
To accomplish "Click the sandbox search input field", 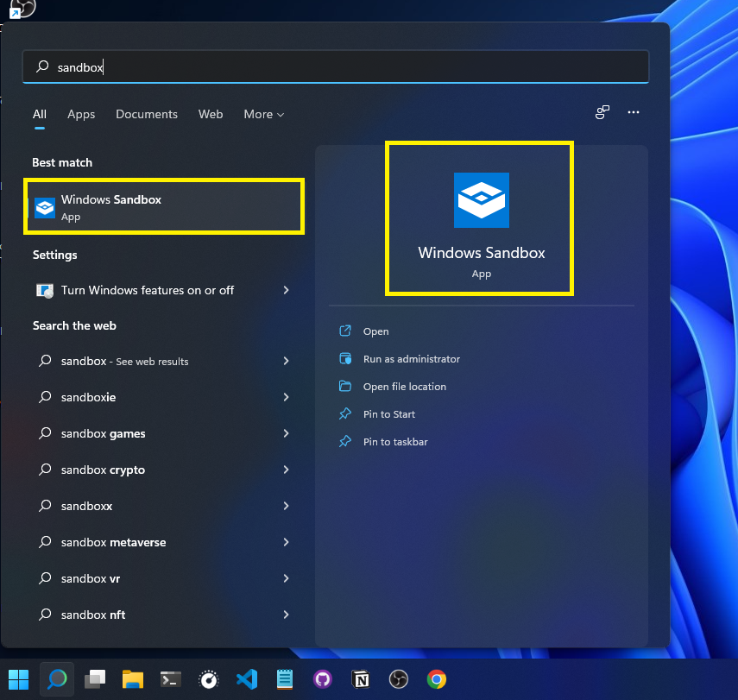I will pos(336,66).
